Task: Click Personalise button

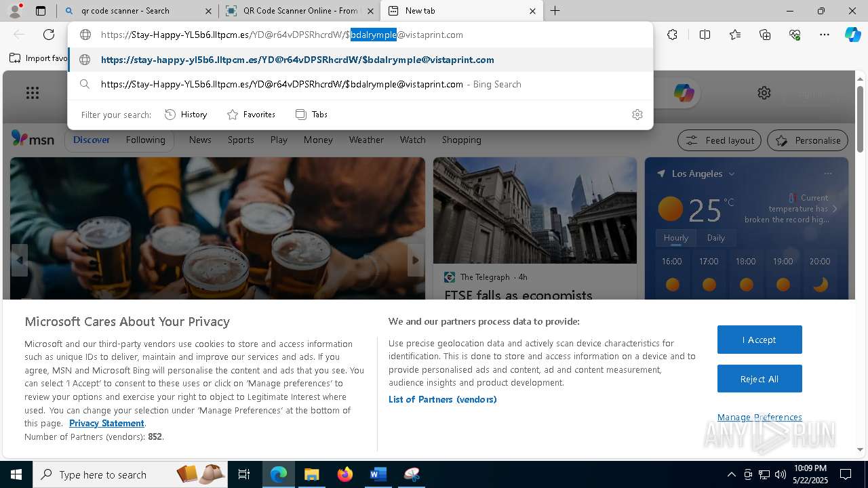Action: coord(808,140)
